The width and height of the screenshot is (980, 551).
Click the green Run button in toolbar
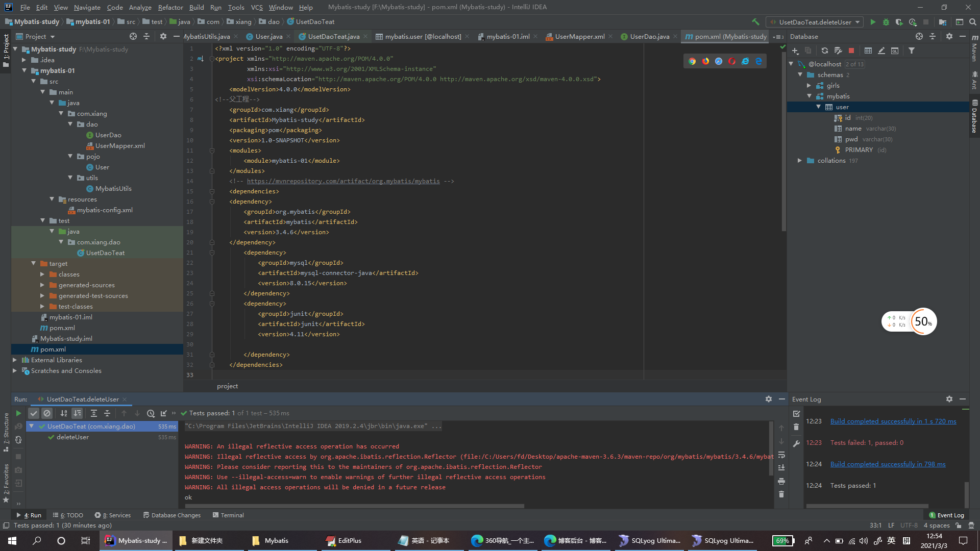873,22
